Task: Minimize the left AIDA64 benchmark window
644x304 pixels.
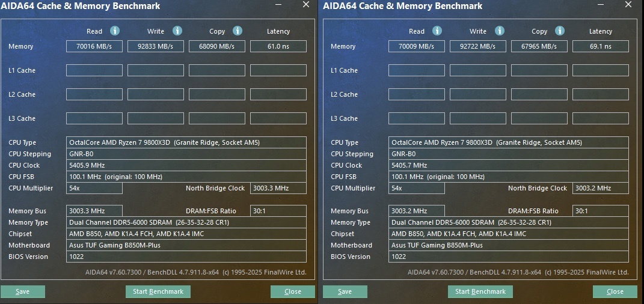Action: 278,5
